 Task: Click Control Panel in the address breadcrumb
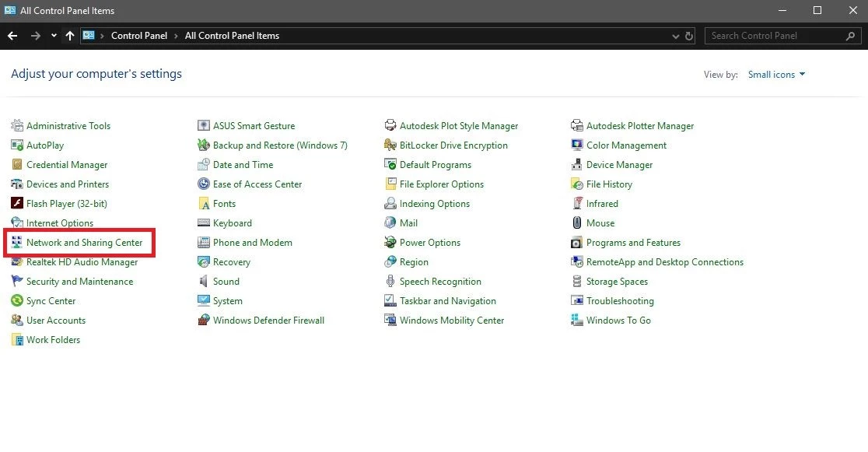[x=139, y=36]
